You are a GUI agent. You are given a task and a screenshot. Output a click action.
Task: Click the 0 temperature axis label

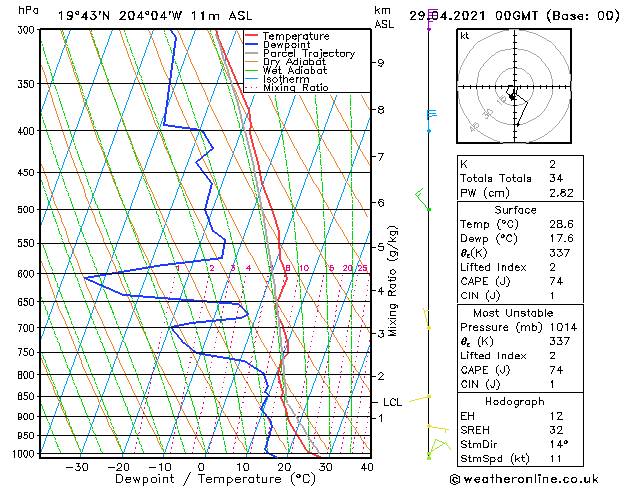pyautogui.click(x=201, y=467)
